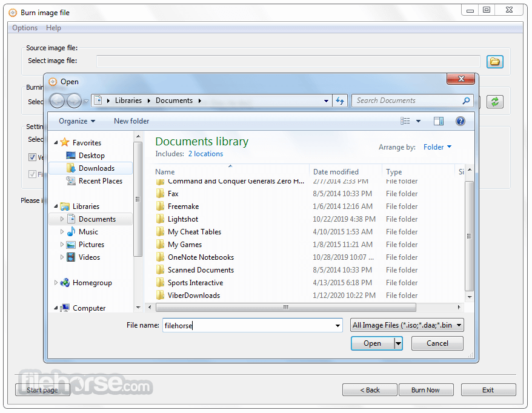Click the refresh icon beside address bar

[x=340, y=101]
